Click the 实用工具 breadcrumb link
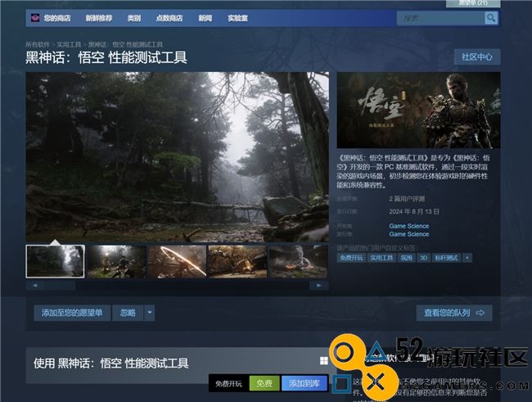This screenshot has width=532, height=402. pyautogui.click(x=69, y=44)
